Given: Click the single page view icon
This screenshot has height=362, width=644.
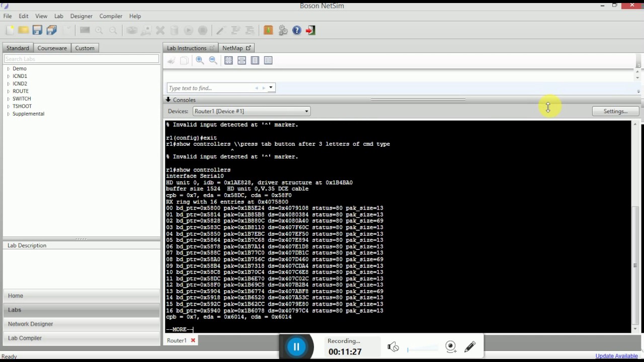Looking at the screenshot, I should 255,60.
